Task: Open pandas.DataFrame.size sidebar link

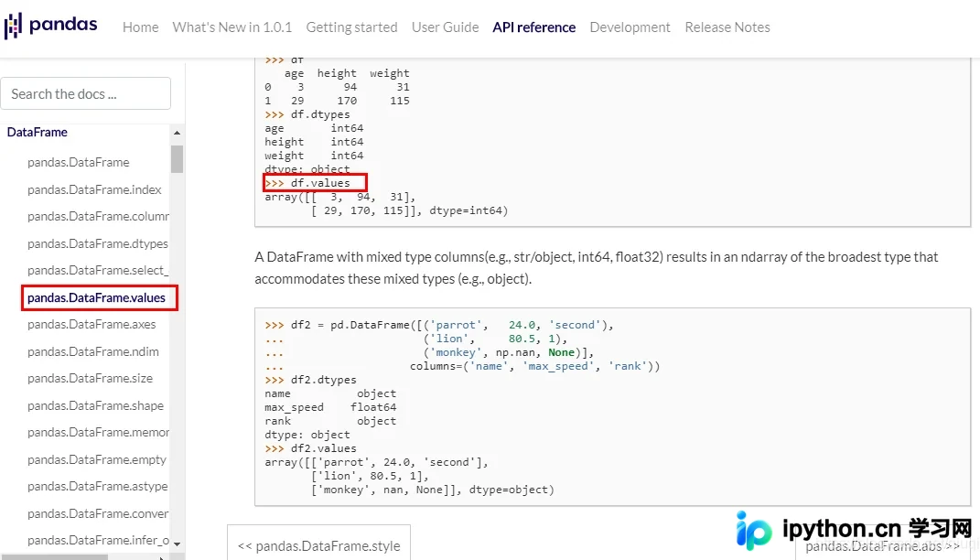Action: point(90,378)
